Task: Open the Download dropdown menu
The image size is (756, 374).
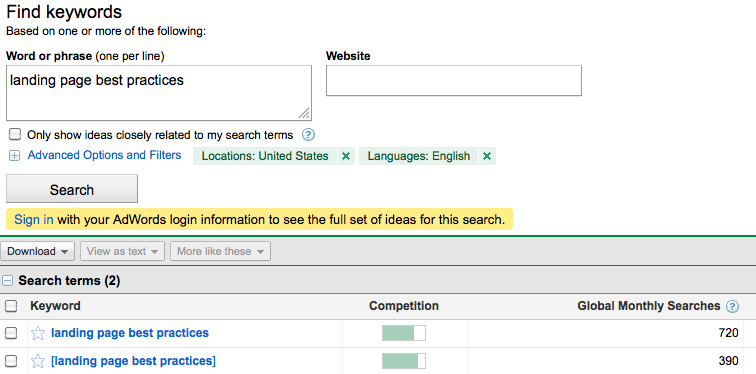Action: [38, 251]
